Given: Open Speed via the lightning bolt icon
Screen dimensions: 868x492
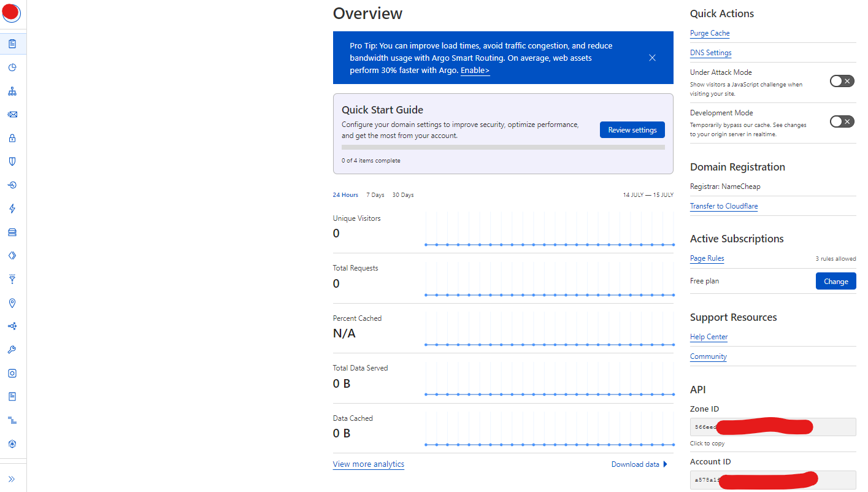Looking at the screenshot, I should [x=12, y=209].
